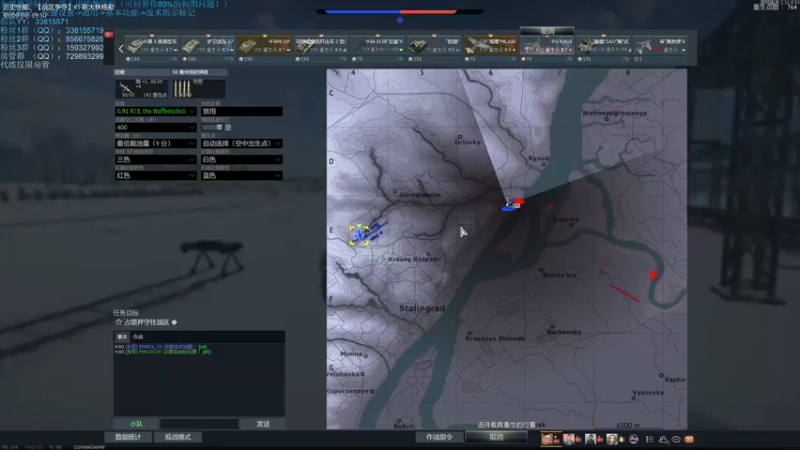
Task: Click the team score progress bar
Action: (400, 11)
